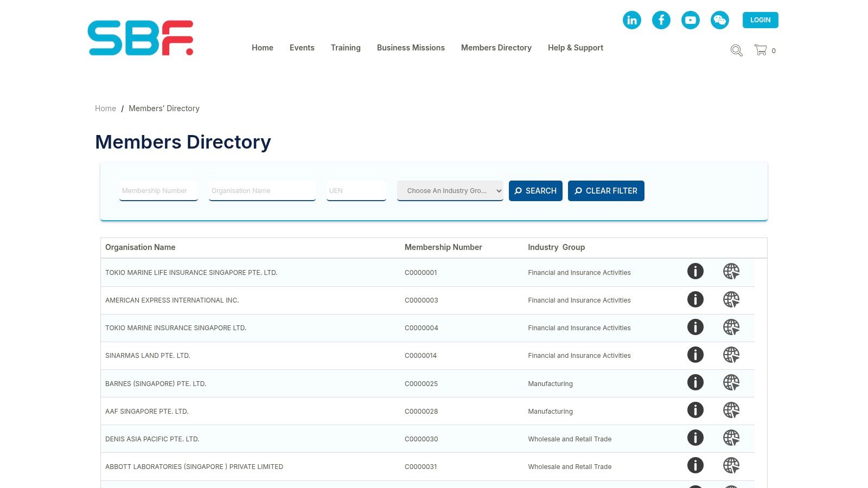The height and width of the screenshot is (488, 868).
Task: Click membership number C0000030
Action: click(x=422, y=439)
